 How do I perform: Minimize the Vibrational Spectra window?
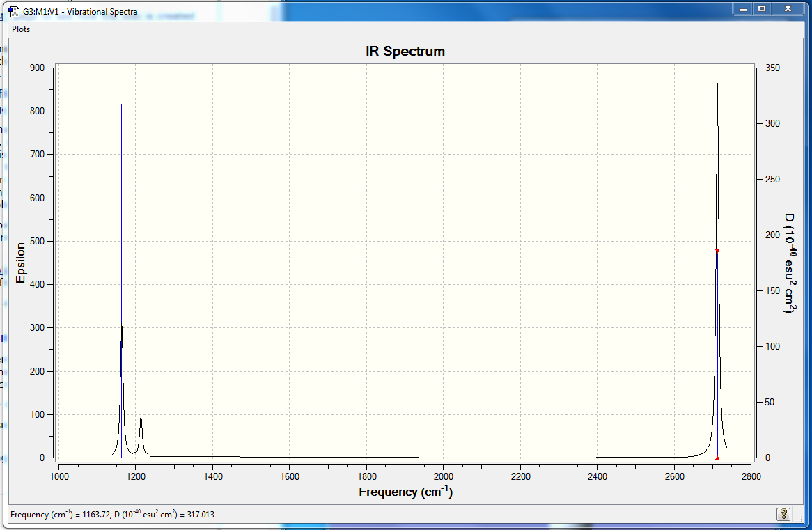(x=743, y=9)
